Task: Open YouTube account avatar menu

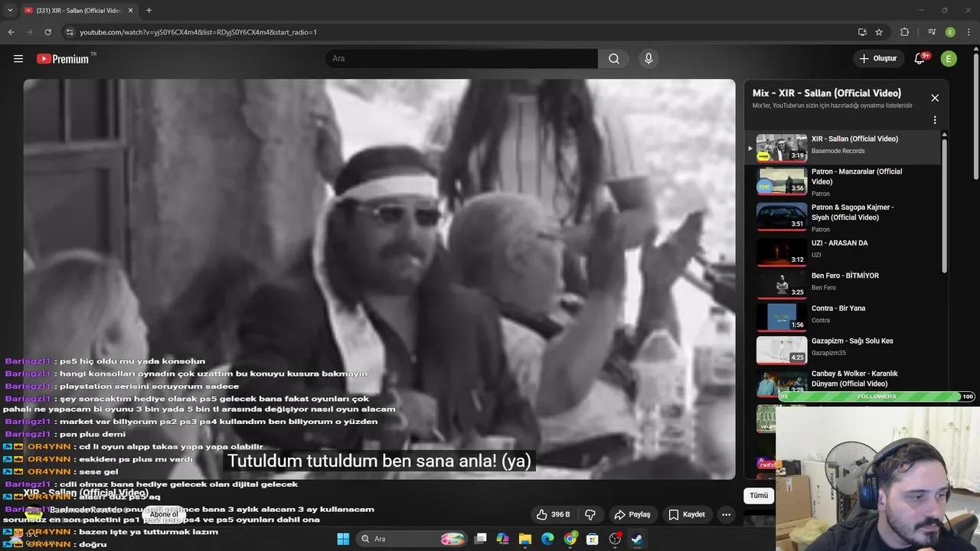Action: click(x=949, y=59)
